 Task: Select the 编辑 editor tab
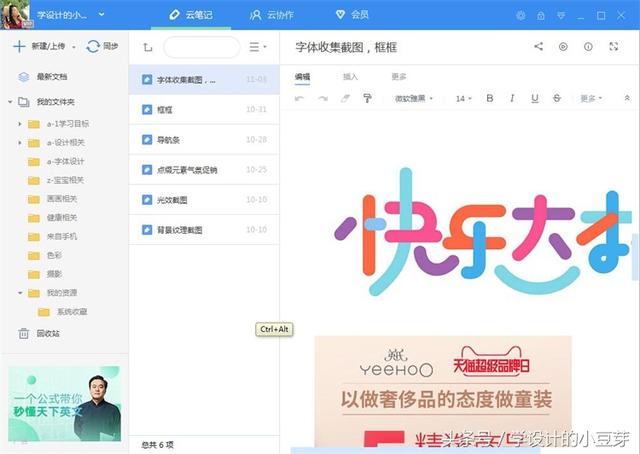302,77
